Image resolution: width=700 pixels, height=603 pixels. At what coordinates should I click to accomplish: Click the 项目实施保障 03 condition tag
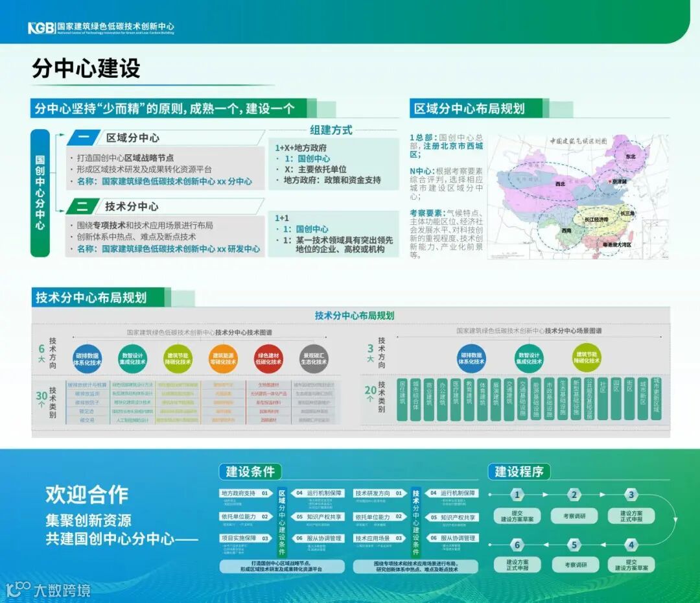(246, 538)
